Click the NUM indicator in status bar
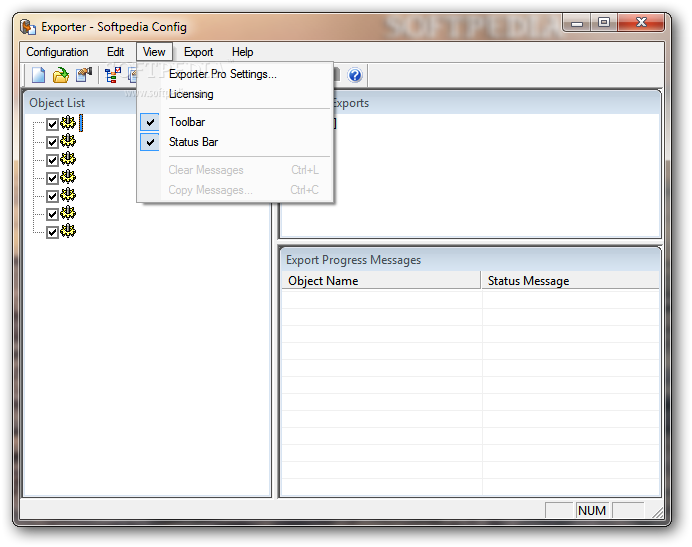 [592, 511]
